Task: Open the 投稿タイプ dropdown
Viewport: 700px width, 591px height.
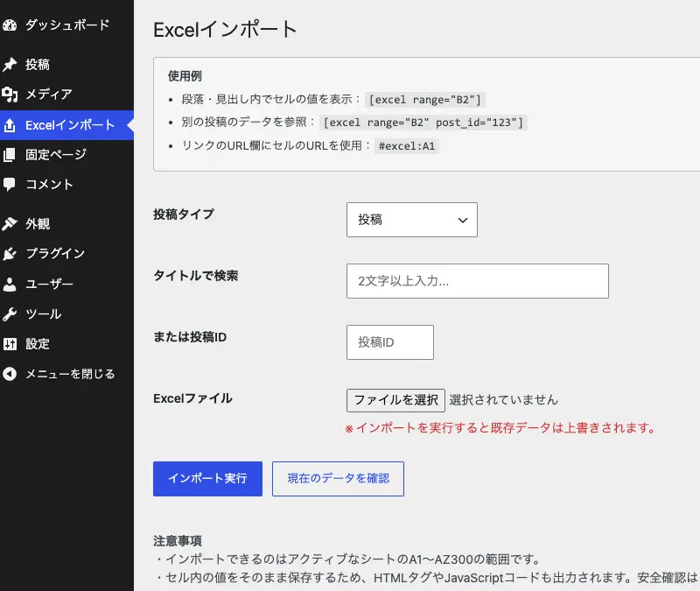Action: [x=411, y=220]
